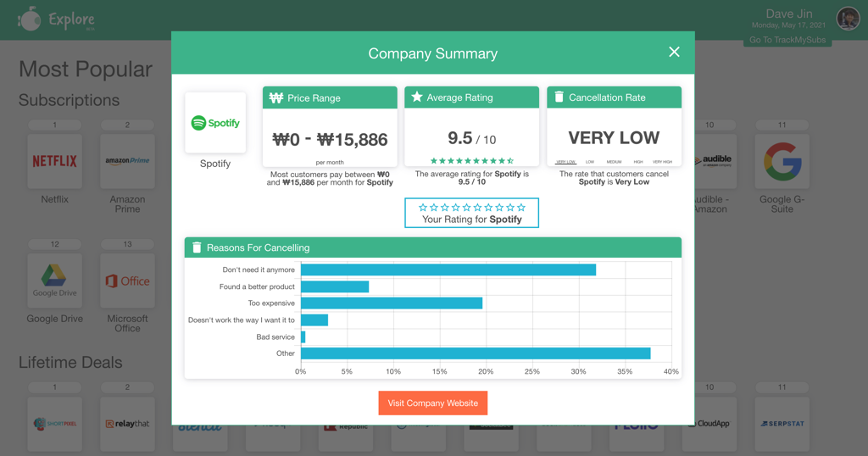Click Dave Jin's profile avatar
The width and height of the screenshot is (868, 456).
(x=848, y=19)
